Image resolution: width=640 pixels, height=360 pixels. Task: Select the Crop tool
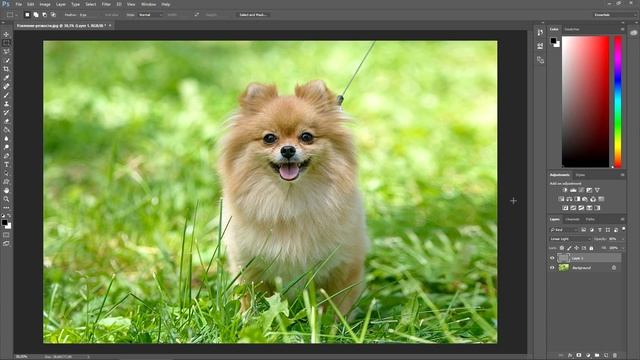(6, 69)
